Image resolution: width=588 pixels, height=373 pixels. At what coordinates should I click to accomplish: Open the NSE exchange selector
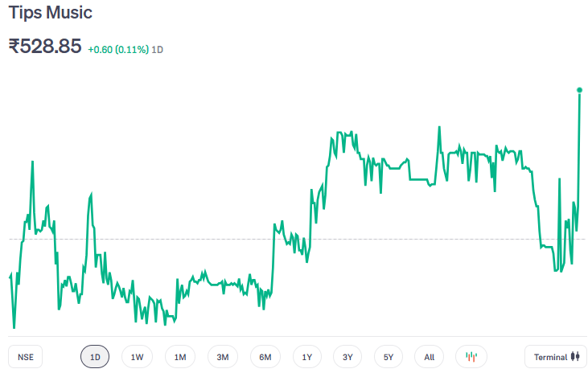(25, 356)
